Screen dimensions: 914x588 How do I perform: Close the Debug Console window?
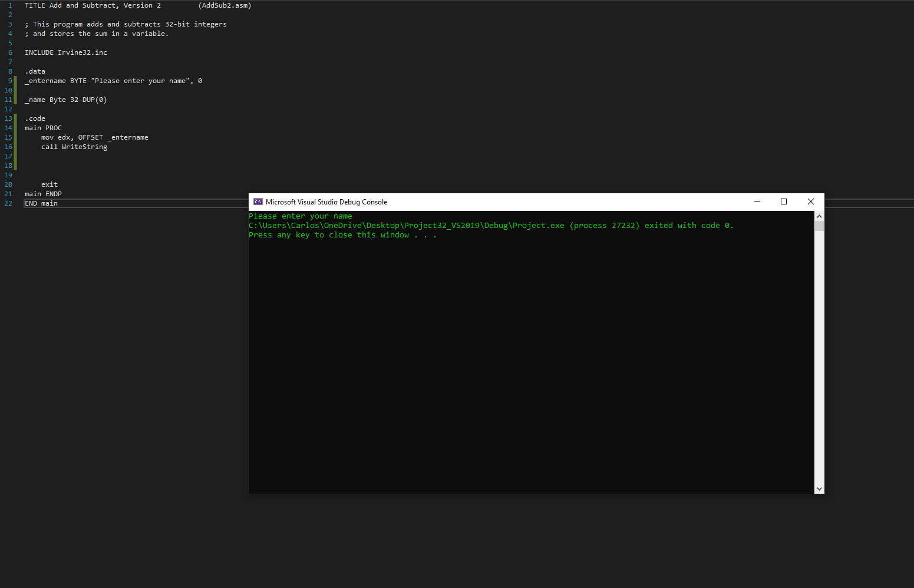(x=810, y=201)
